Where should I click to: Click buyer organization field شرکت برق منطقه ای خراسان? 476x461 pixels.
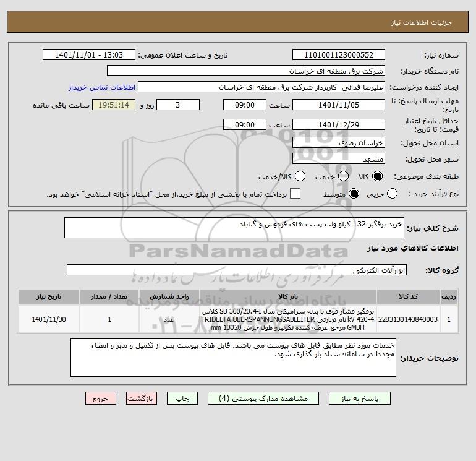tap(246, 71)
